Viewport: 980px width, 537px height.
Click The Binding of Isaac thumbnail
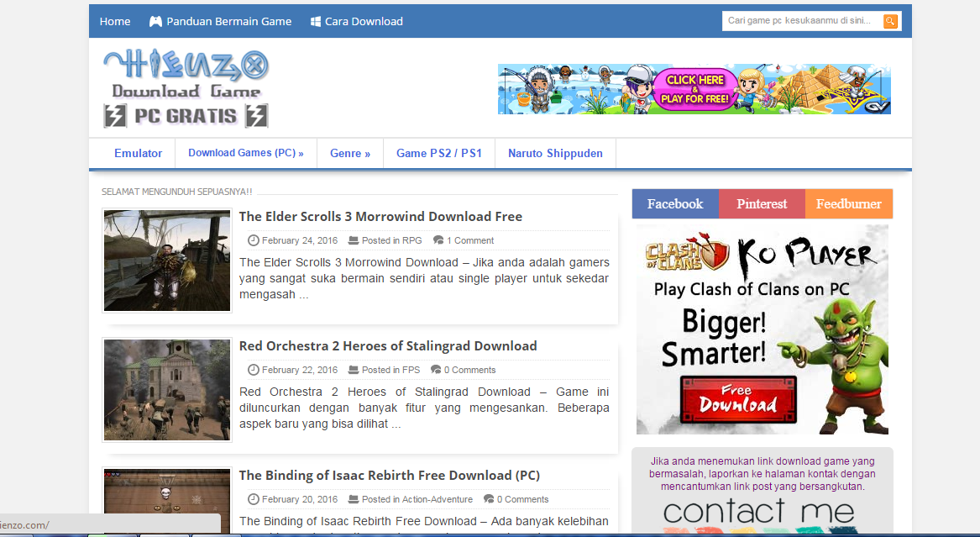pyautogui.click(x=167, y=500)
